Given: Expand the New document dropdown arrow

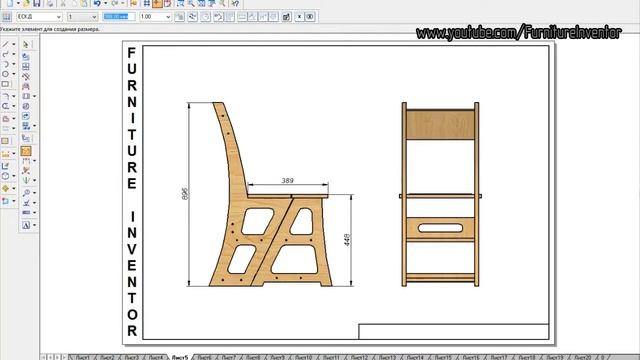Looking at the screenshot, I should pyautogui.click(x=18, y=3).
